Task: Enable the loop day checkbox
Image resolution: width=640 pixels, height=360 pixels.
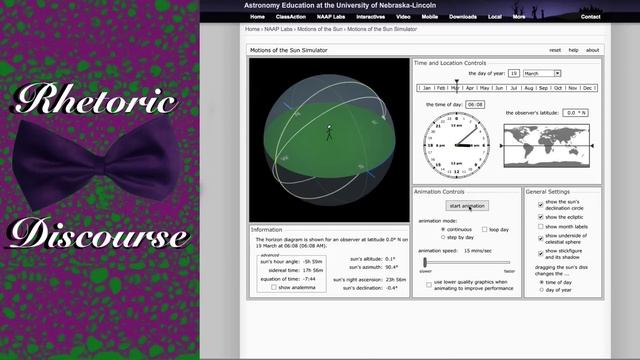Action: click(484, 229)
